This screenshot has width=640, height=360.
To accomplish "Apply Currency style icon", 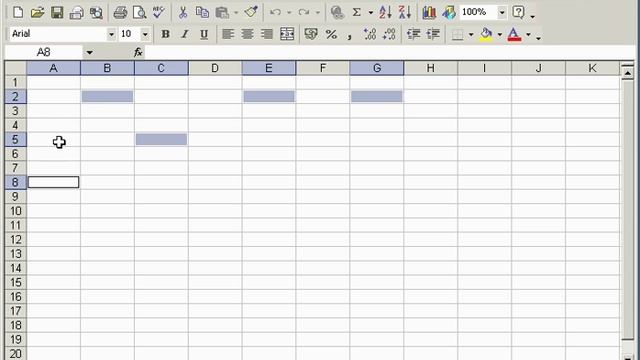I will click(311, 34).
